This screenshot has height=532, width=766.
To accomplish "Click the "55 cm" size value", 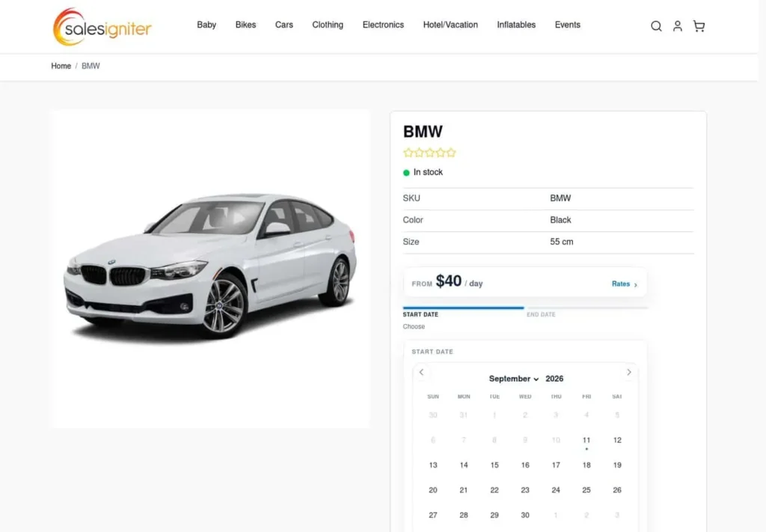I will click(561, 242).
